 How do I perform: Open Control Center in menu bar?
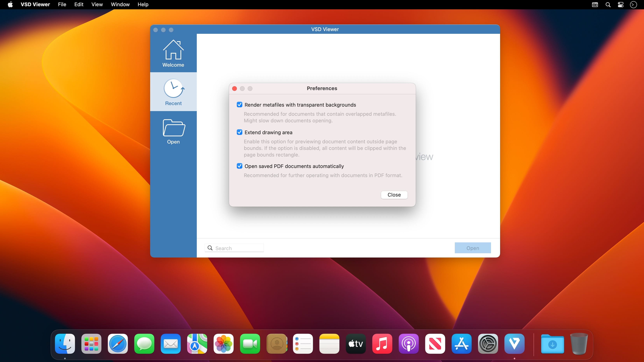click(x=621, y=4)
